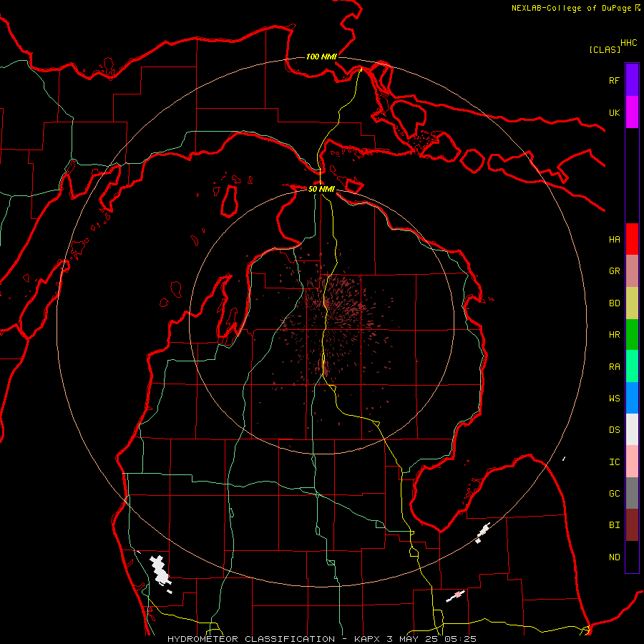Click the HA red legend swatch
The height and width of the screenshot is (644, 644).
point(632,239)
